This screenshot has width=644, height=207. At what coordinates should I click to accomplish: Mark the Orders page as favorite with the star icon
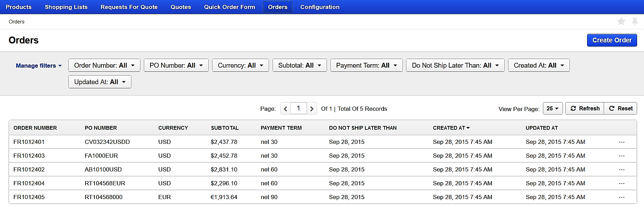tap(621, 22)
